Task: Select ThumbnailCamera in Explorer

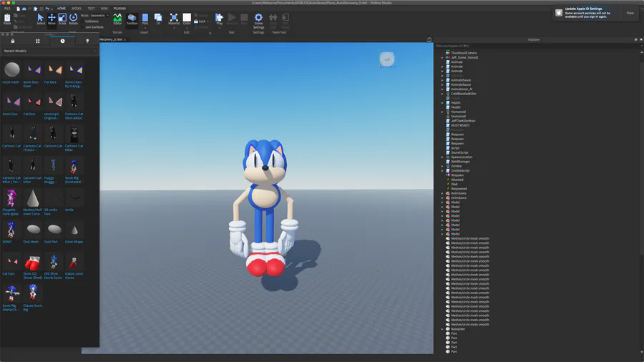Action: tap(464, 53)
